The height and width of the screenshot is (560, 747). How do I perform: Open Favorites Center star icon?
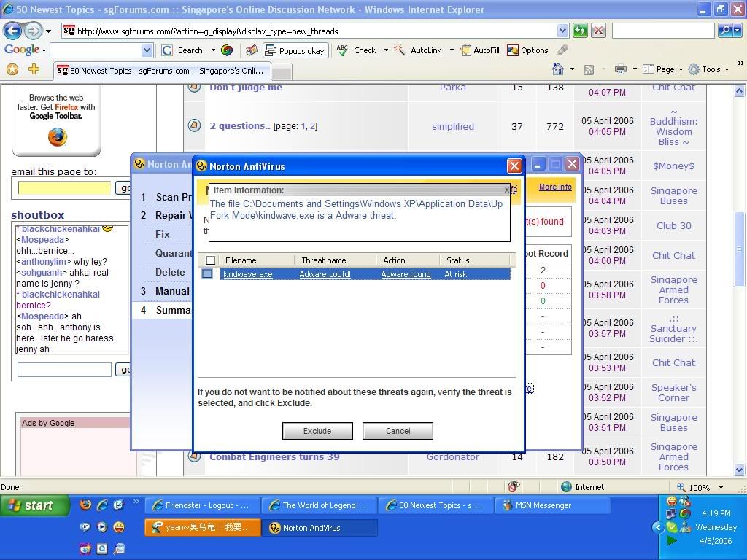(x=12, y=69)
